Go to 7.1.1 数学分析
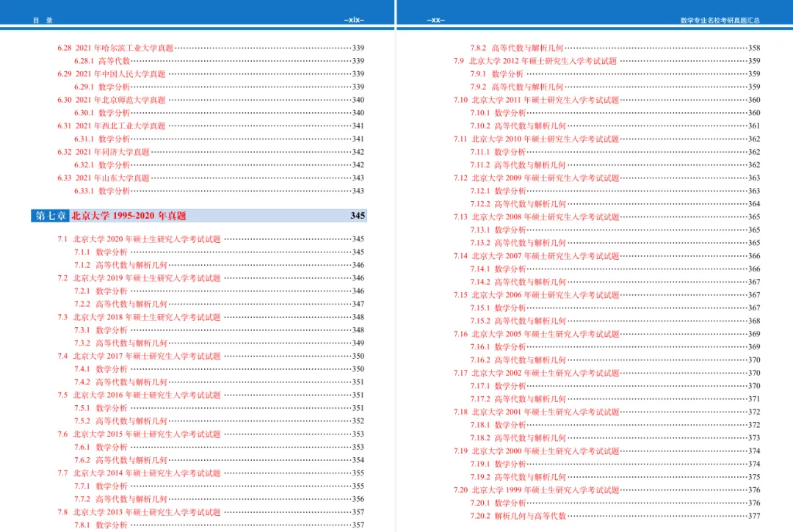 [x=219, y=252]
